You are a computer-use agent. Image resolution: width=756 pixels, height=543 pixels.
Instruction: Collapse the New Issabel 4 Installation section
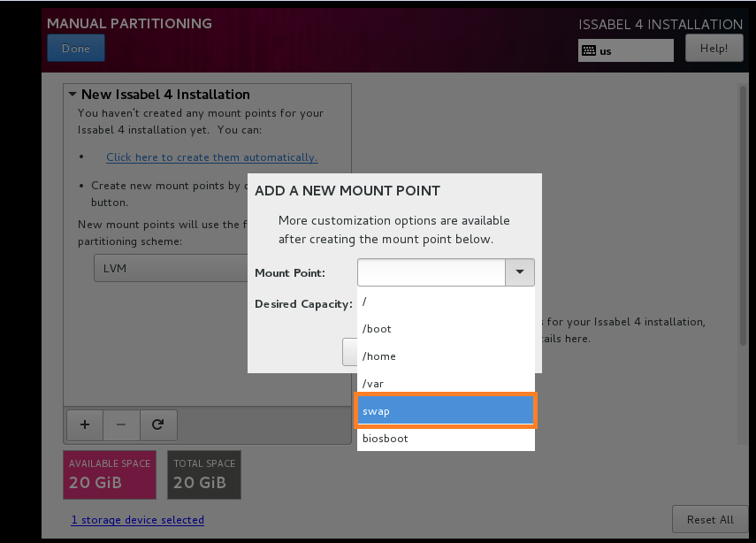71,94
